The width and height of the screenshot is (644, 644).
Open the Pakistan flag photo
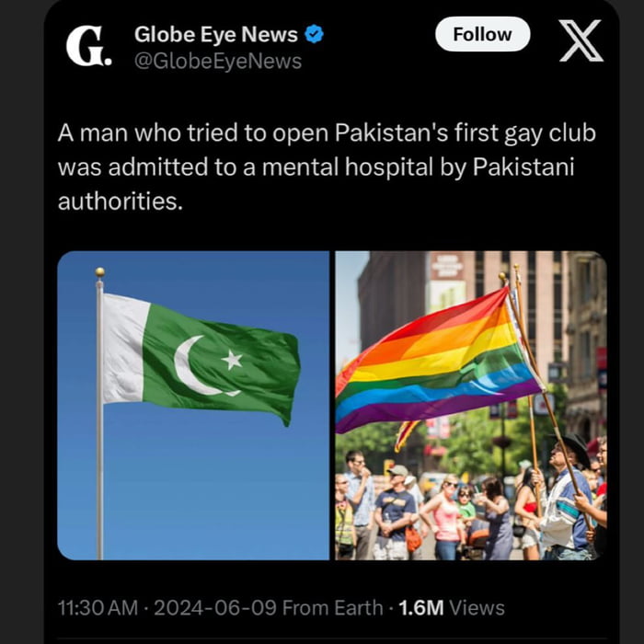coord(193,406)
